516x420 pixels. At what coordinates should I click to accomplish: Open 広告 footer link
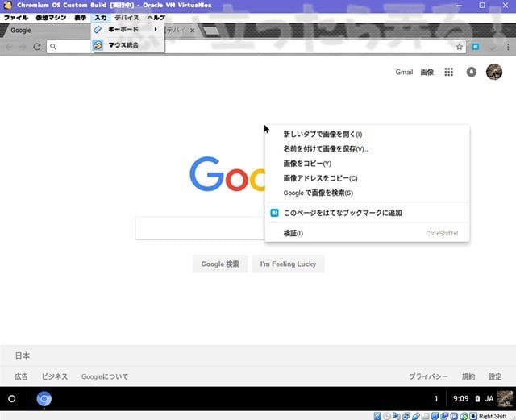pyautogui.click(x=21, y=376)
